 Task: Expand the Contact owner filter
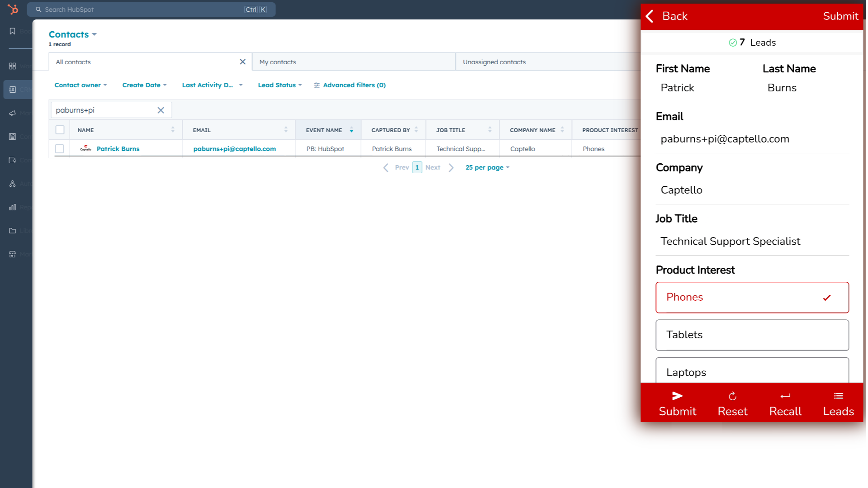81,85
